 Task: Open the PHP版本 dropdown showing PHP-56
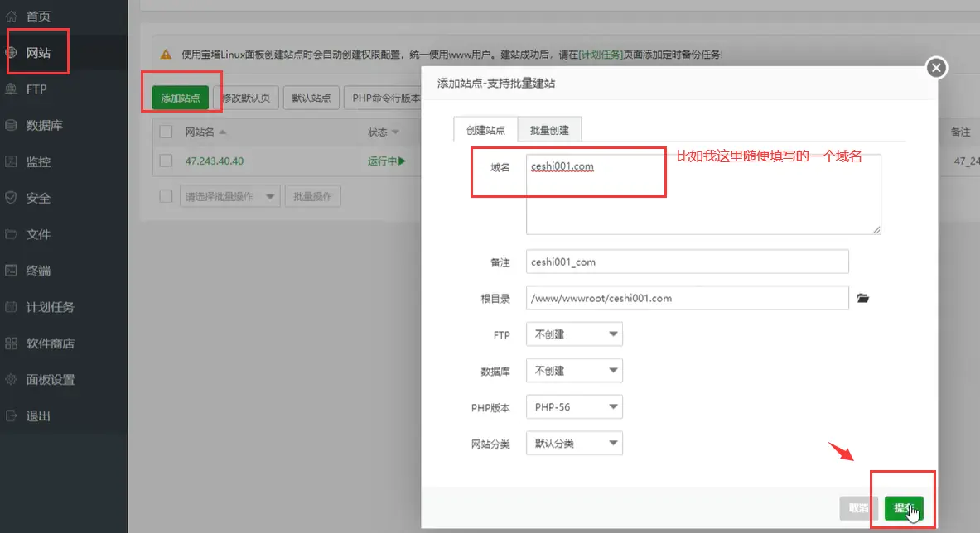574,406
